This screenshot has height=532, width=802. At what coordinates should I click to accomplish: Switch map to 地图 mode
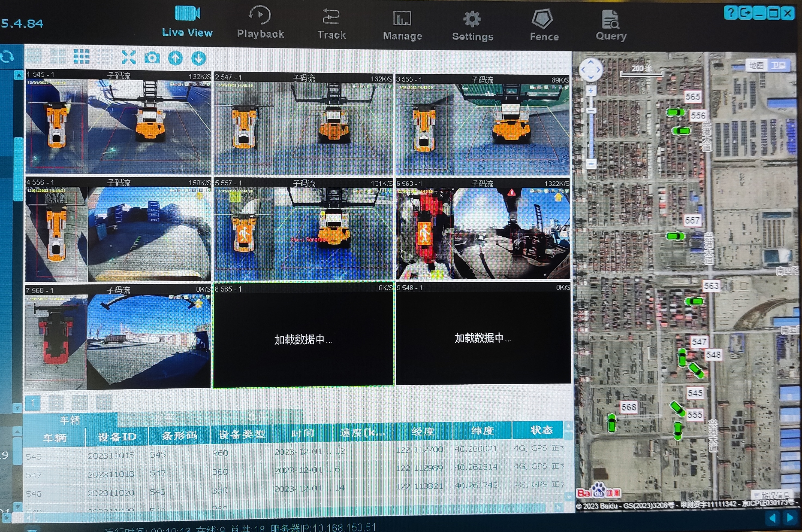pyautogui.click(x=756, y=65)
